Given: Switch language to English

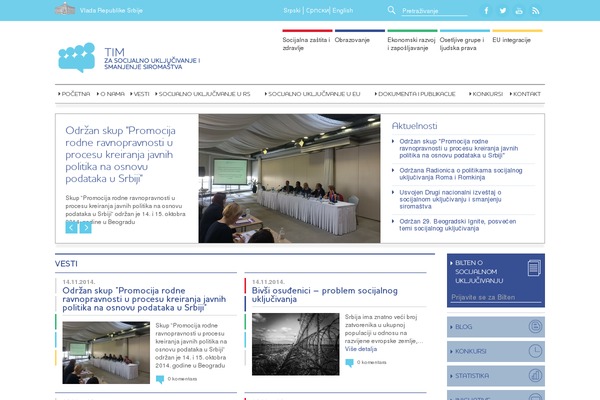Looking at the screenshot, I should pos(342,11).
